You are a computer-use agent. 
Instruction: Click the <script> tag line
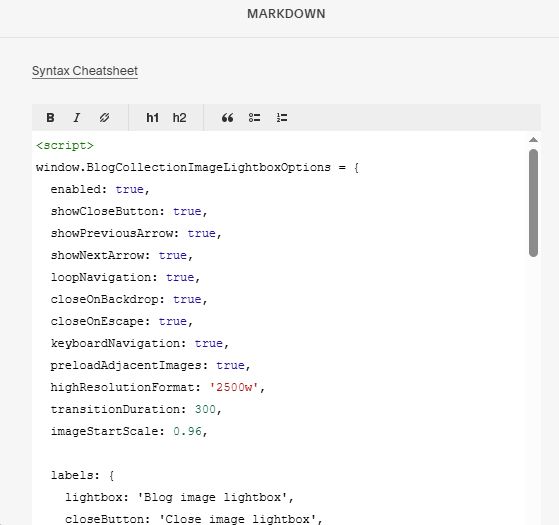65,145
